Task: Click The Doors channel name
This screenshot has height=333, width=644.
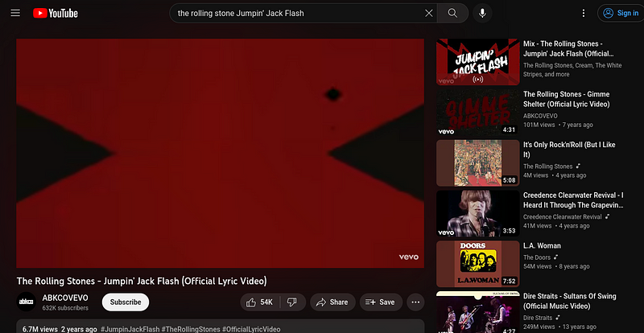Action: pyautogui.click(x=536, y=257)
